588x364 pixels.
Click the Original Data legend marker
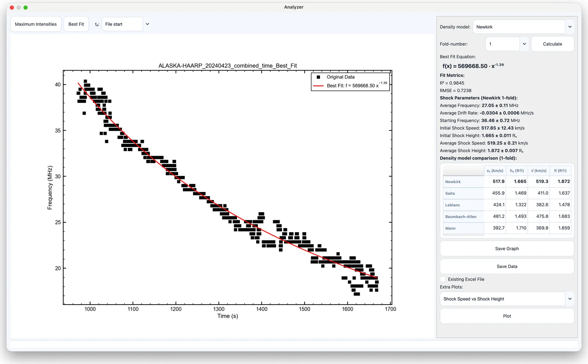[x=318, y=77]
